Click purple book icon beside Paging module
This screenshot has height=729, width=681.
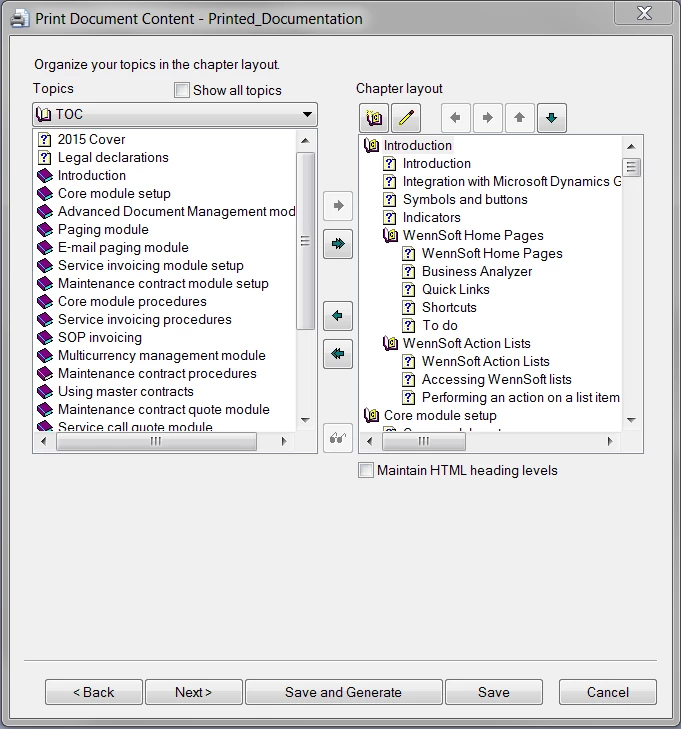pos(45,229)
